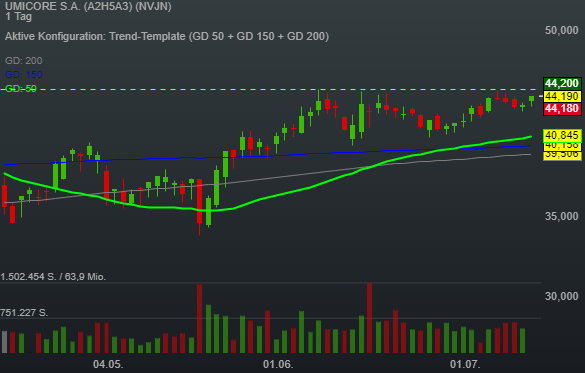Click the gray first volume bar at left
The image size is (585, 373).
[x=4, y=342]
